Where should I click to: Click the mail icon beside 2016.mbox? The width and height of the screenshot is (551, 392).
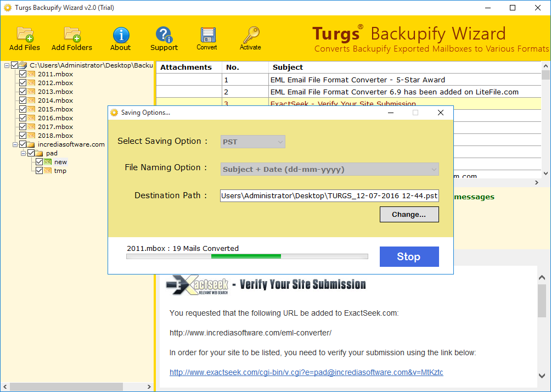coord(31,118)
